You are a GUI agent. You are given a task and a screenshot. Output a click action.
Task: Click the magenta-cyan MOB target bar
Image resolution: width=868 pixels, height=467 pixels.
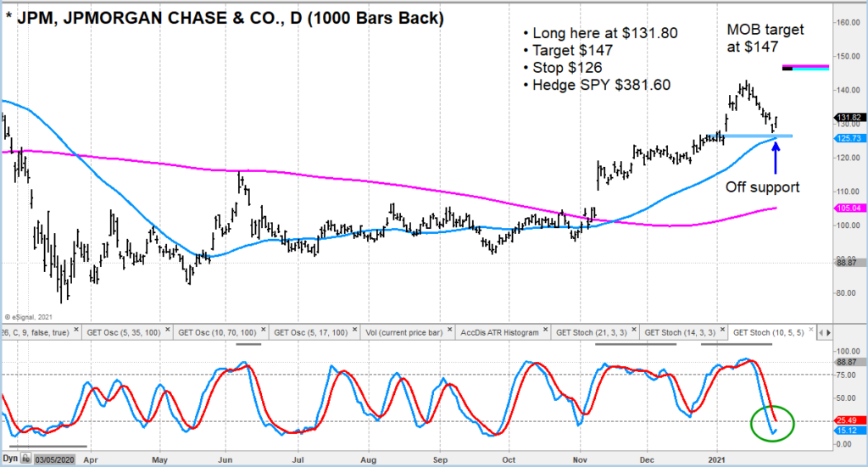point(805,68)
